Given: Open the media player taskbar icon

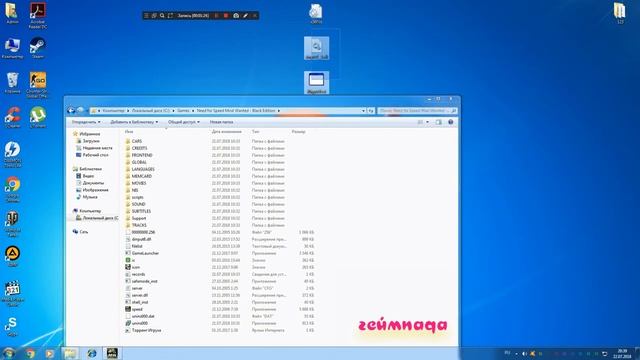Looking at the screenshot, I should [50, 353].
